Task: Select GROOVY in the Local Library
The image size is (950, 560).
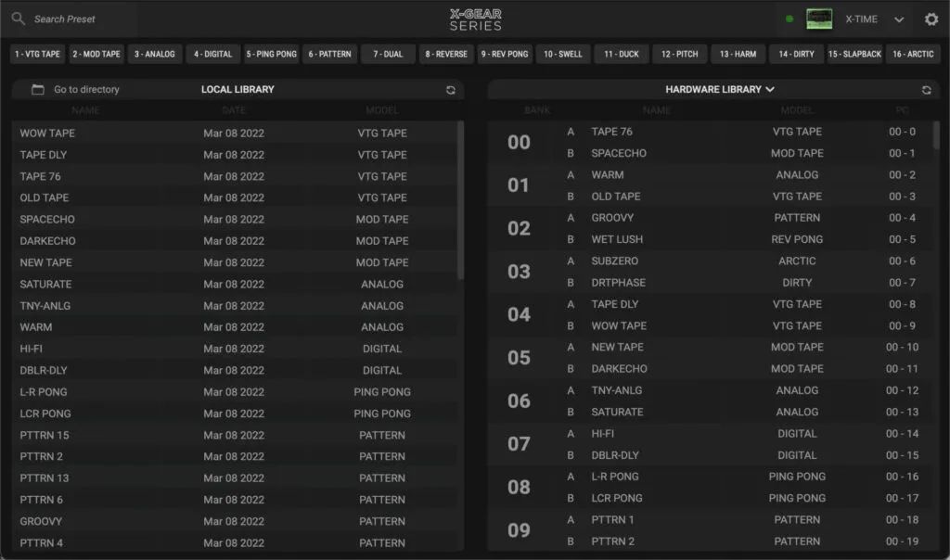Action: point(235,522)
